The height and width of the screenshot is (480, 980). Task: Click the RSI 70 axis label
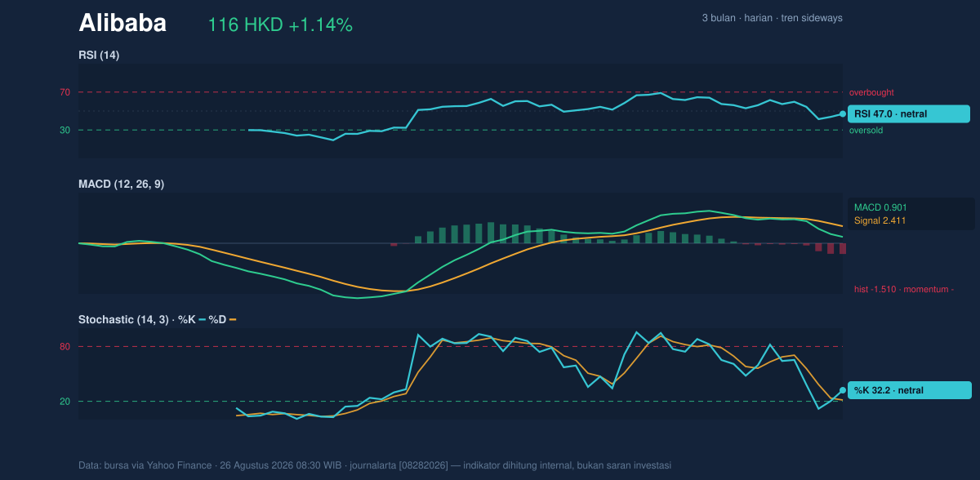(65, 93)
